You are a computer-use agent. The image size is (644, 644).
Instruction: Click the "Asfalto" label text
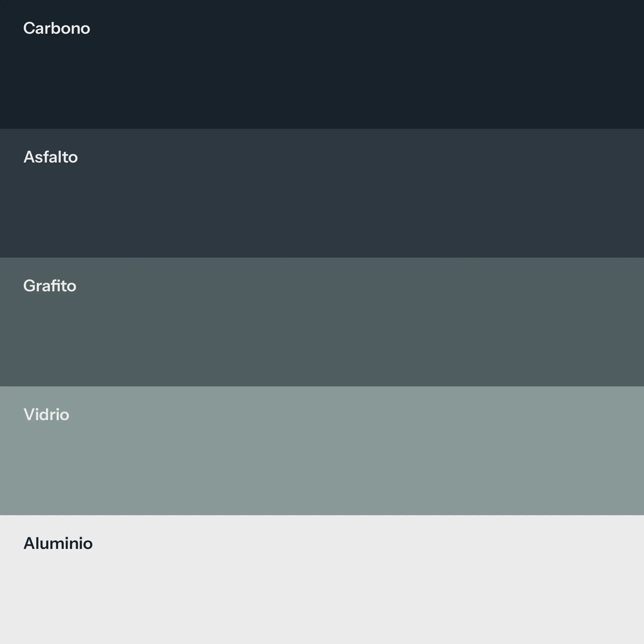click(x=51, y=157)
